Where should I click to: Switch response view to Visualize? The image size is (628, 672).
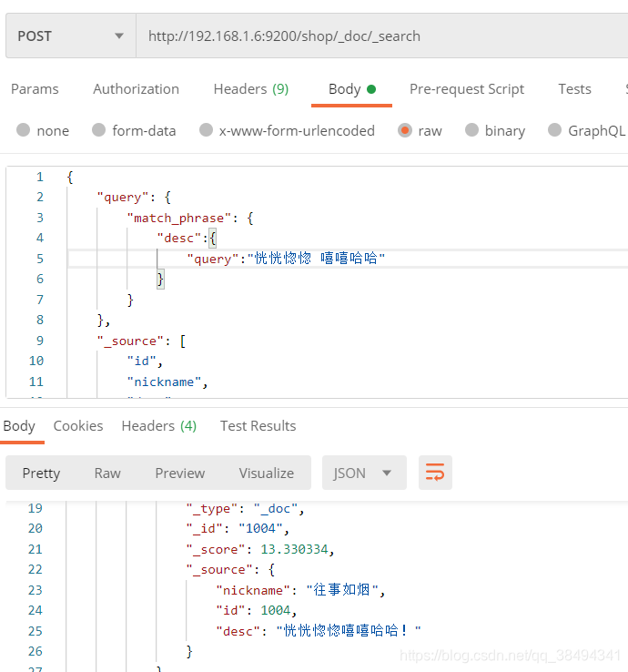click(266, 473)
